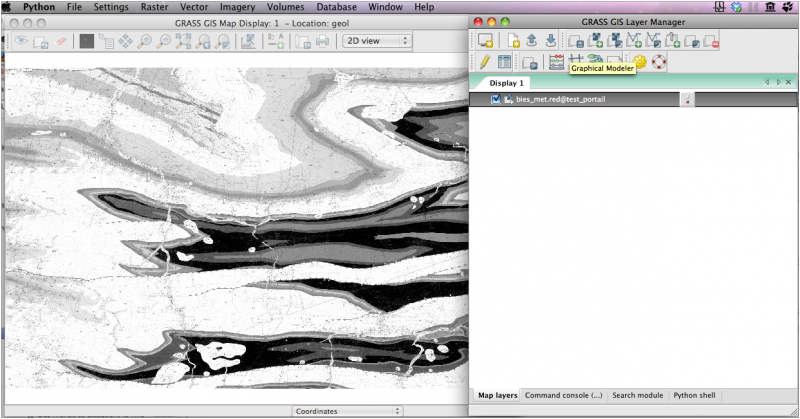Open the Coordinates status bar dropdown
Screen dimensions: 800x419
[346, 410]
